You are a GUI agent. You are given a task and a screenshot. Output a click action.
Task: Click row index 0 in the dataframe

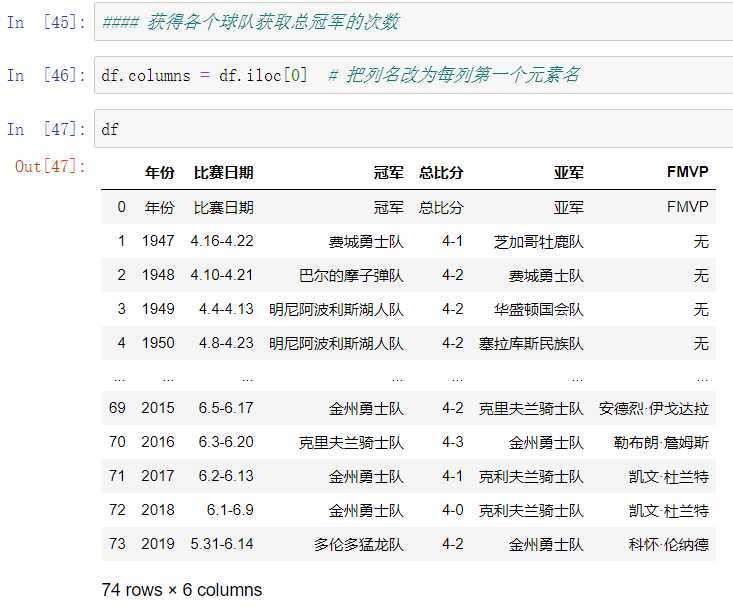click(122, 207)
